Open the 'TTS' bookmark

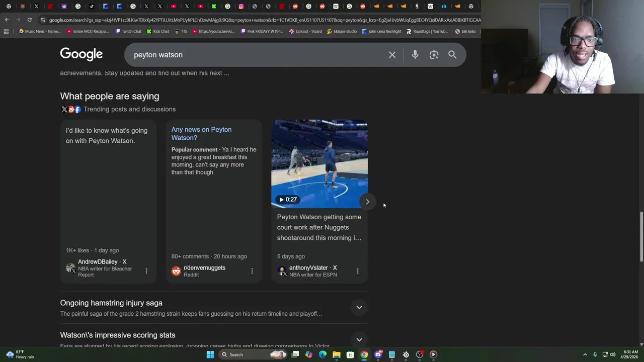tap(181, 31)
